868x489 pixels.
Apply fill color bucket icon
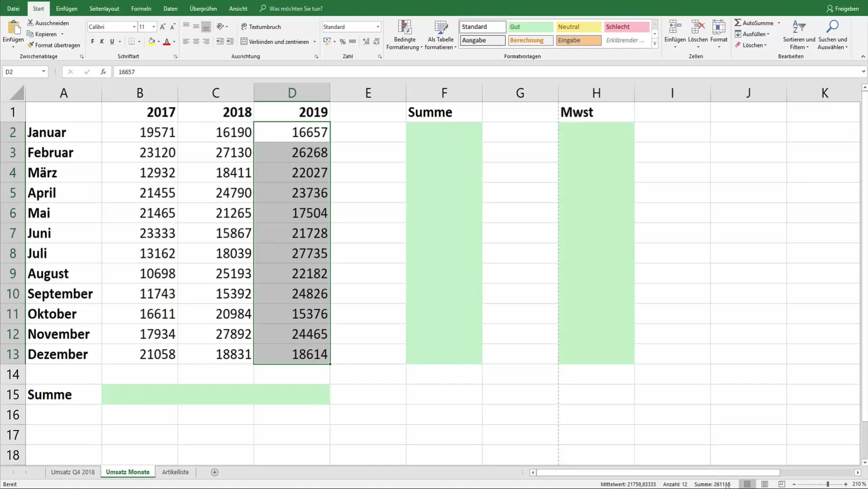point(152,42)
